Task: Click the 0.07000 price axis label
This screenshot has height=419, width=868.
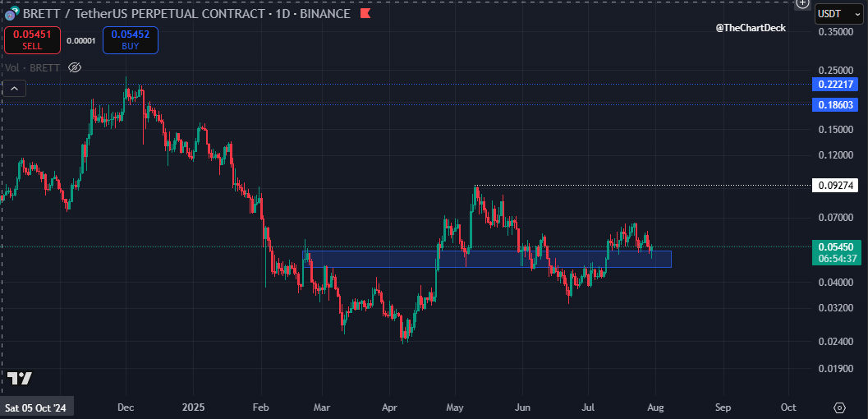Action: coord(835,218)
